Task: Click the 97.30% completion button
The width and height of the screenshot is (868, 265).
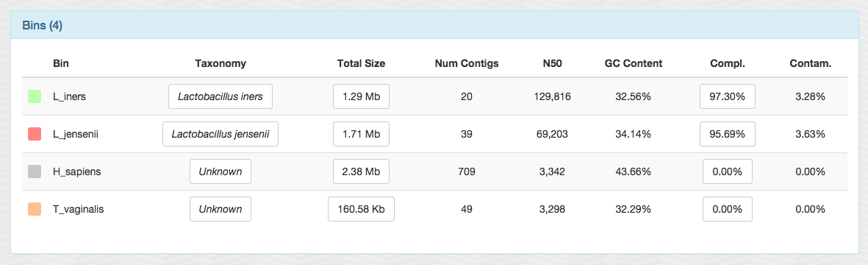Action: [728, 96]
